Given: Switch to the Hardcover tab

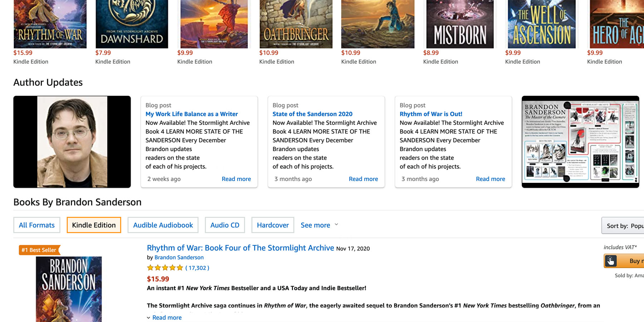Looking at the screenshot, I should (272, 225).
